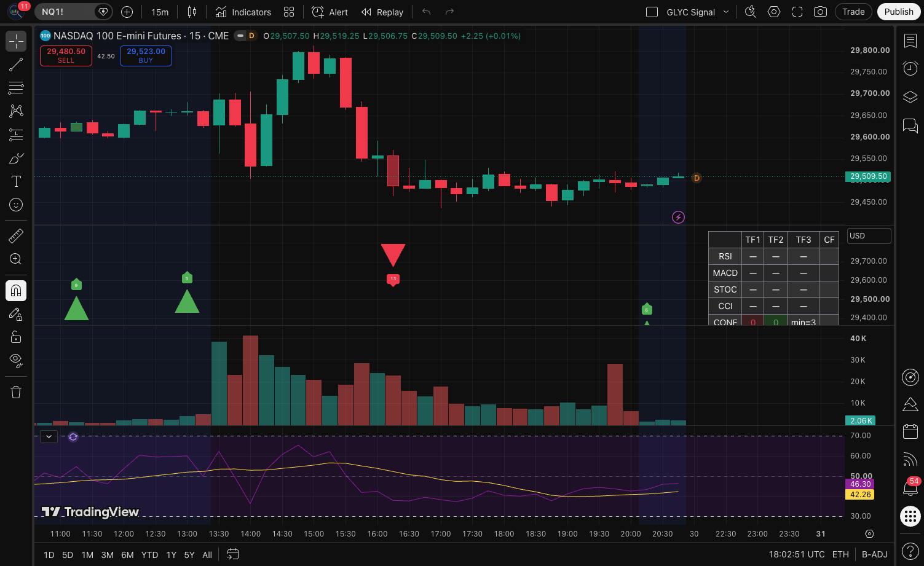This screenshot has width=924, height=566.
Task: Open the apps grid in right sidebar
Action: pos(910,516)
